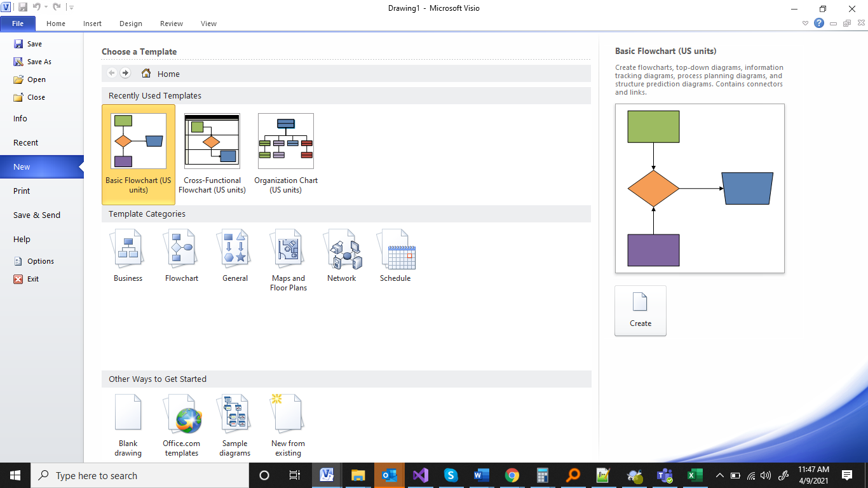Expand the Undo history dropdown arrow
868x488 pixels.
tap(46, 7)
